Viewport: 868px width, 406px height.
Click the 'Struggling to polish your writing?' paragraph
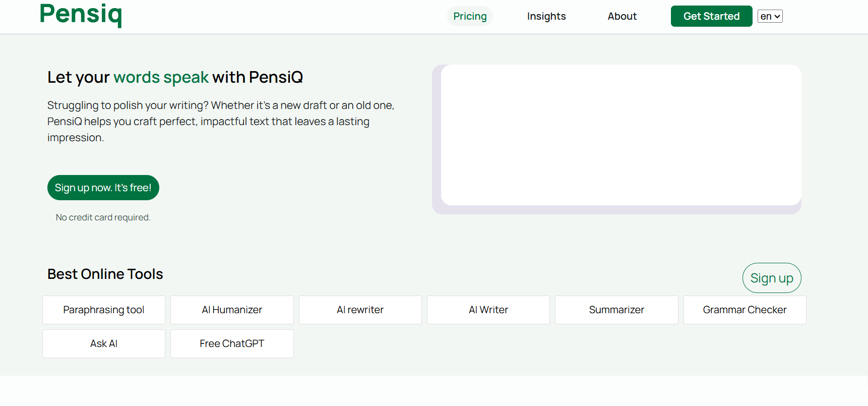(x=221, y=122)
